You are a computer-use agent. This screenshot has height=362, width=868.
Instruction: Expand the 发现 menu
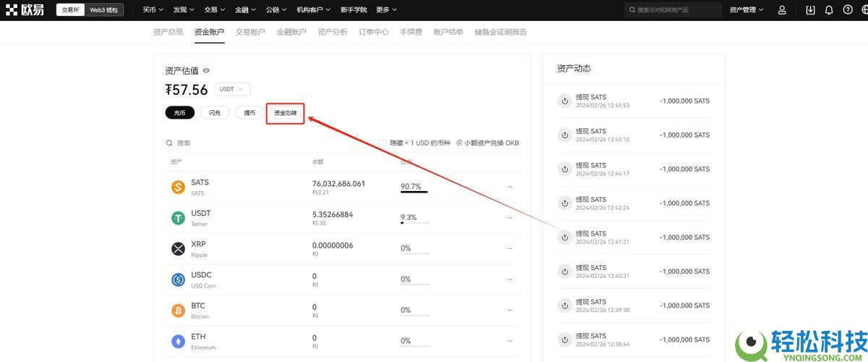[182, 10]
